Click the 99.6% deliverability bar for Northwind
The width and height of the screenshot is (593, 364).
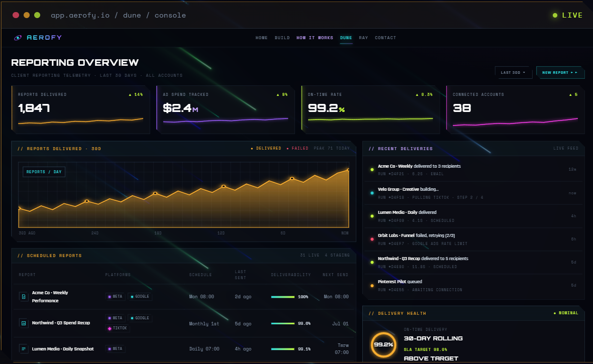(x=283, y=323)
